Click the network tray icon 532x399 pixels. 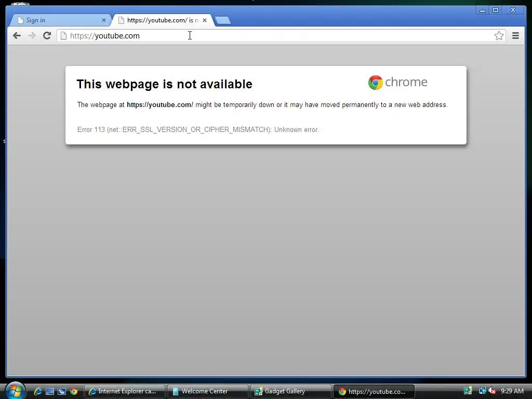(482, 391)
